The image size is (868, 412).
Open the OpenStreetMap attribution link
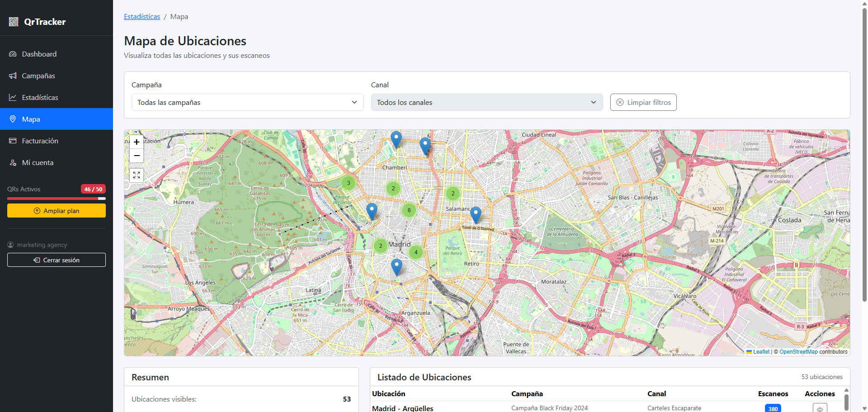(798, 352)
